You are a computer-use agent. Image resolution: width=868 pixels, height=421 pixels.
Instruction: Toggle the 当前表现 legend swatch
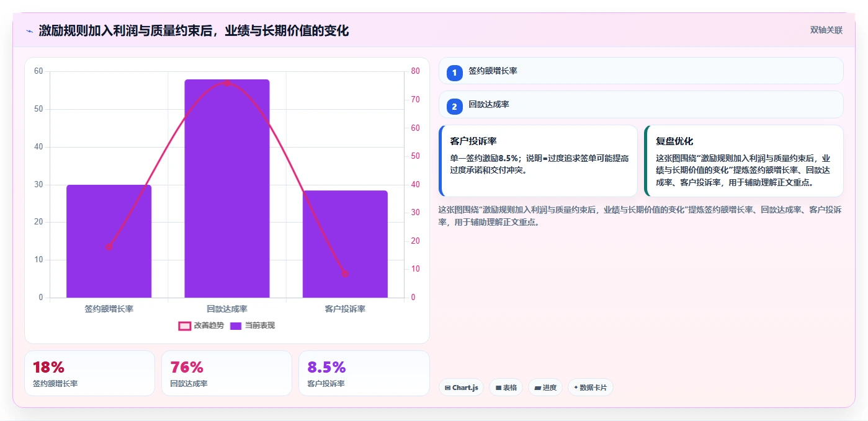click(x=236, y=326)
